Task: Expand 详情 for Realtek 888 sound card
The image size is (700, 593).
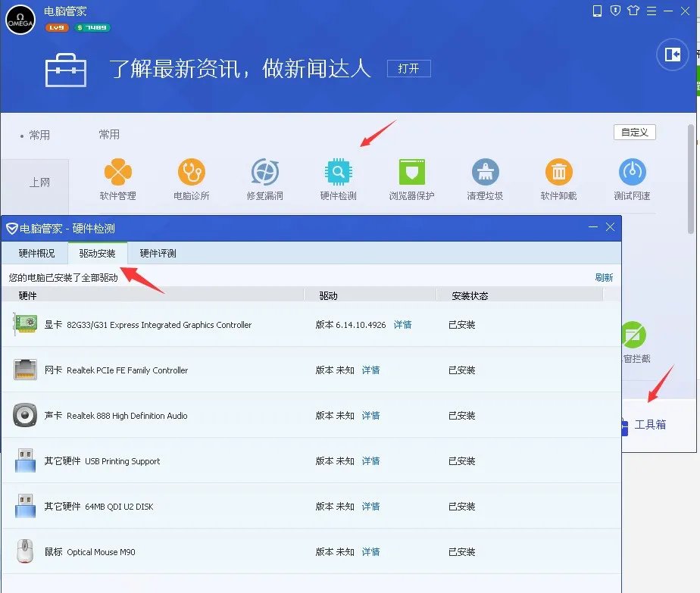Action: point(370,415)
